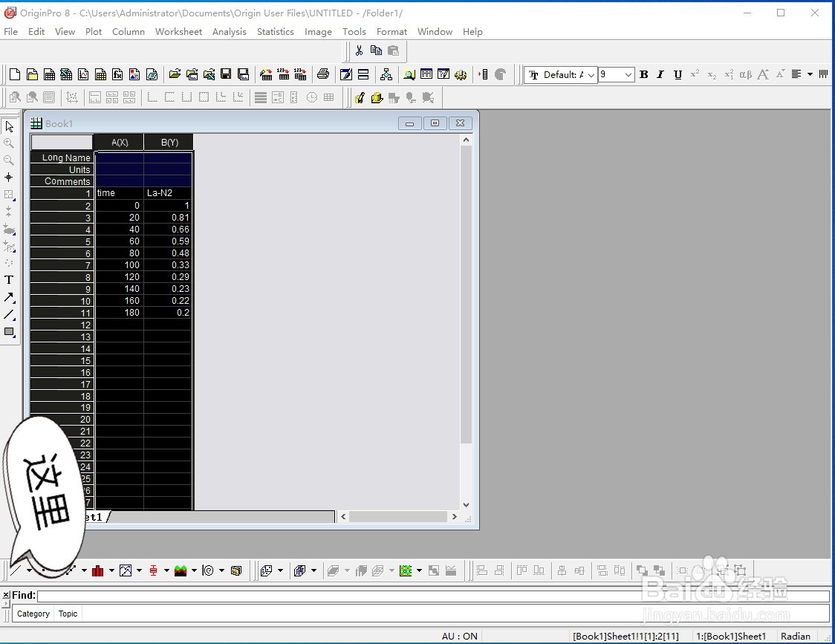Click into the Find input field
The width and height of the screenshot is (835, 644).
click(x=433, y=596)
